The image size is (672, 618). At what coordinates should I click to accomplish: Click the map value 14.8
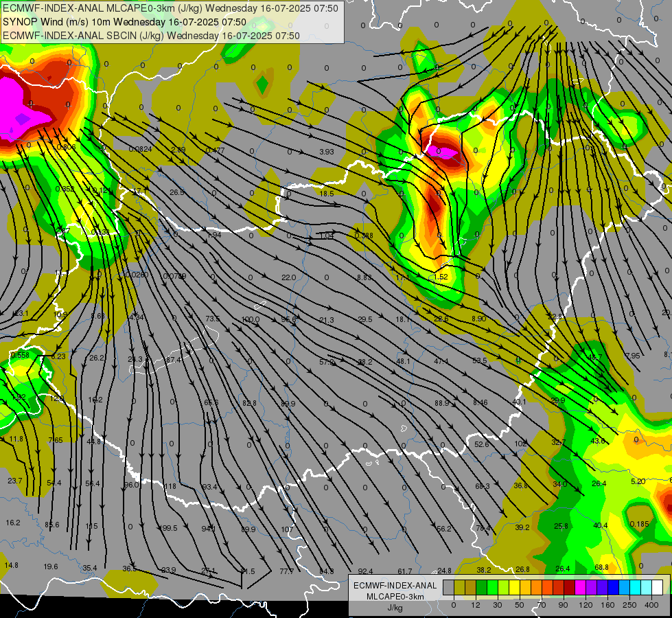pos(11,565)
